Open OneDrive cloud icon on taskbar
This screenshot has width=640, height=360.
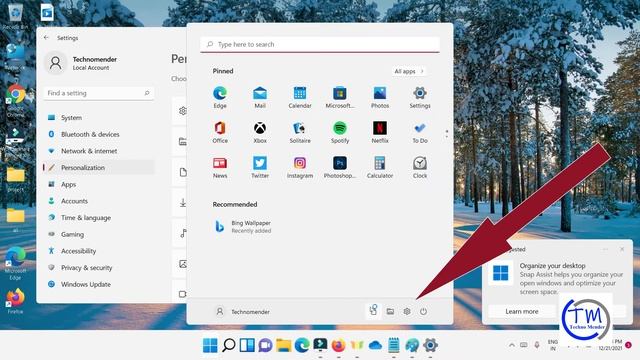(x=375, y=346)
